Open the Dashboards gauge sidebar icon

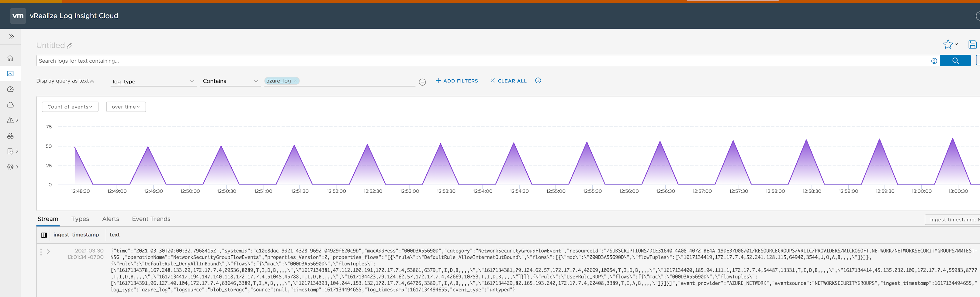10,89
